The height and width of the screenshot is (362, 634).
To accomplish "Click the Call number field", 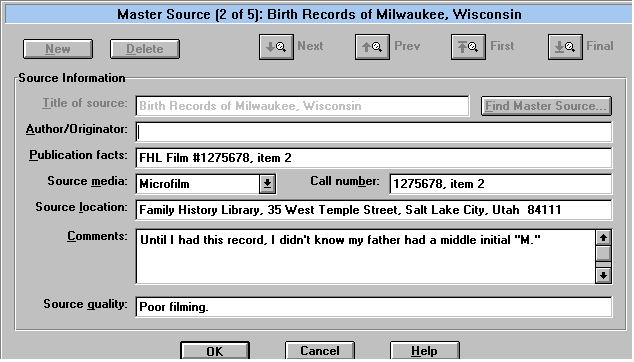I will coord(501,184).
